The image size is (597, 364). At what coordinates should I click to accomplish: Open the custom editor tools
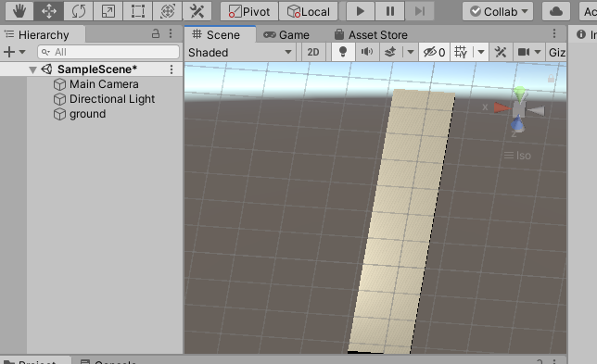(x=197, y=11)
